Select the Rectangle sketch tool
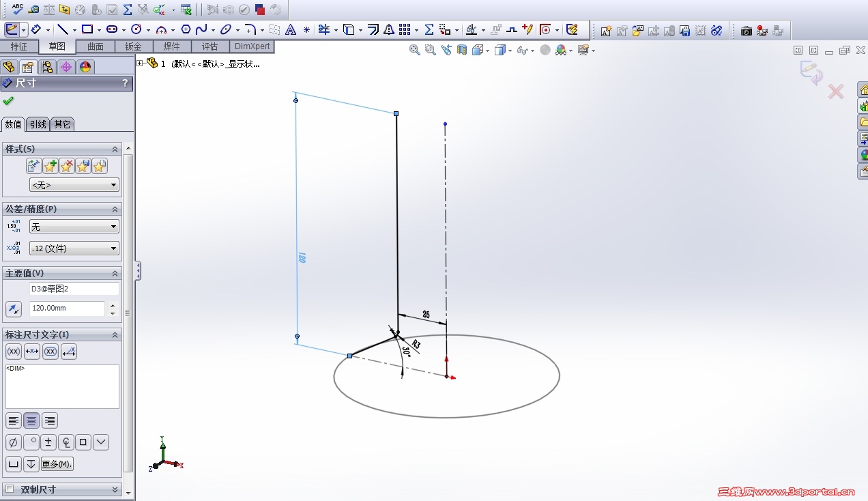The width and height of the screenshot is (868, 501). point(87,29)
